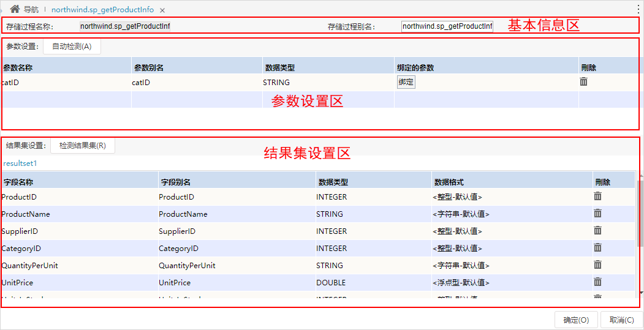Click the result set vertical scrollbar
The image size is (644, 330).
click(x=640, y=214)
